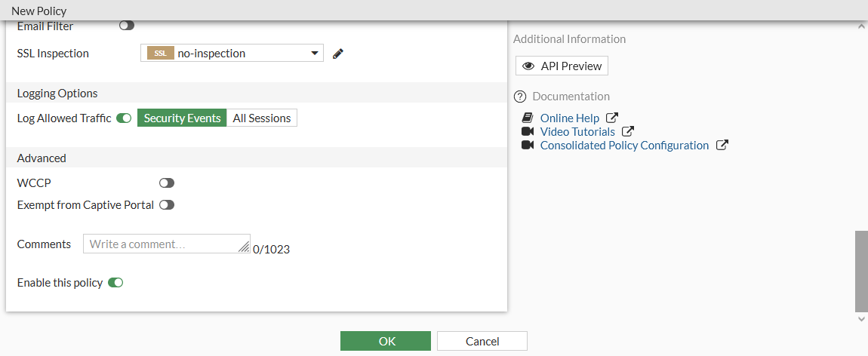
Task: Click into the Comments text field
Action: [x=166, y=244]
